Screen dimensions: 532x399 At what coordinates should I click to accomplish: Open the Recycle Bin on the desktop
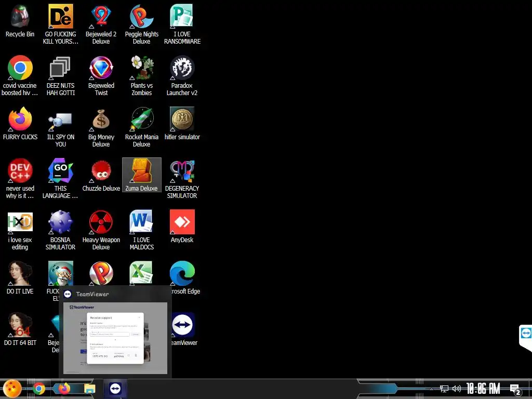tap(20, 21)
